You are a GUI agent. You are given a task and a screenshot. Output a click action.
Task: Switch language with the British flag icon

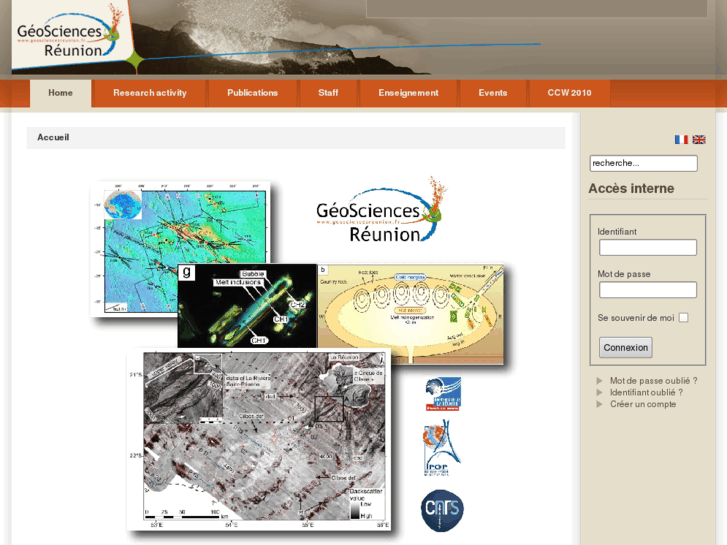[x=699, y=140]
